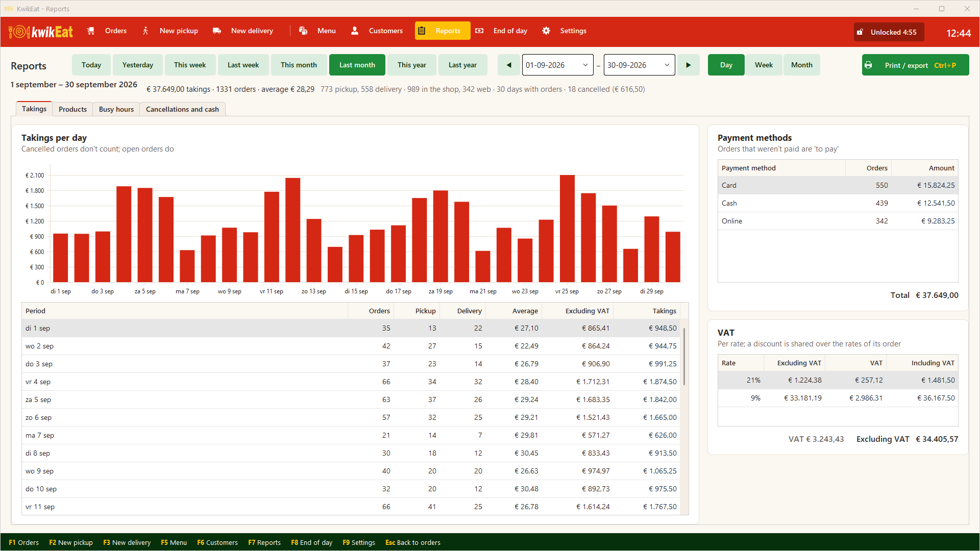The width and height of the screenshot is (980, 551).
Task: Click the Takings column header
Action: click(647, 311)
